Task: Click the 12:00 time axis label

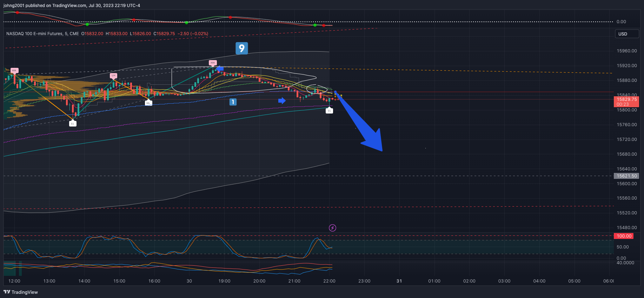Action: tap(14, 281)
